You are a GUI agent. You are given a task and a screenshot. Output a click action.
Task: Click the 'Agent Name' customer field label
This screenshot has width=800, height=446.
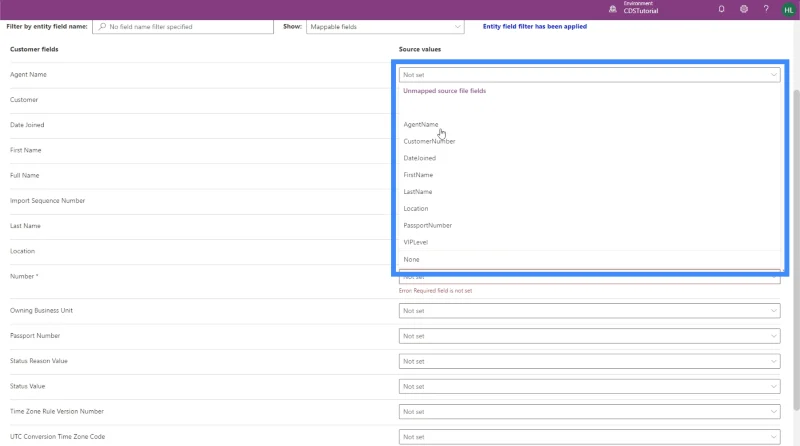(x=28, y=75)
